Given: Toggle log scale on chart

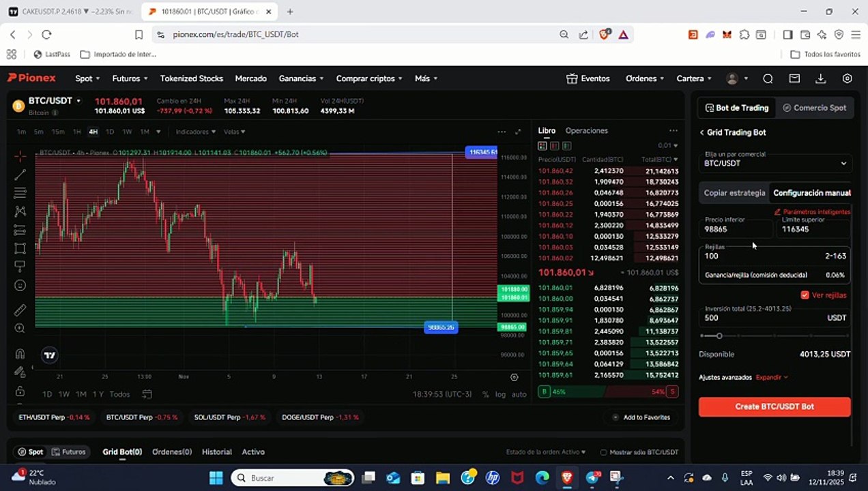Looking at the screenshot, I should tap(501, 394).
